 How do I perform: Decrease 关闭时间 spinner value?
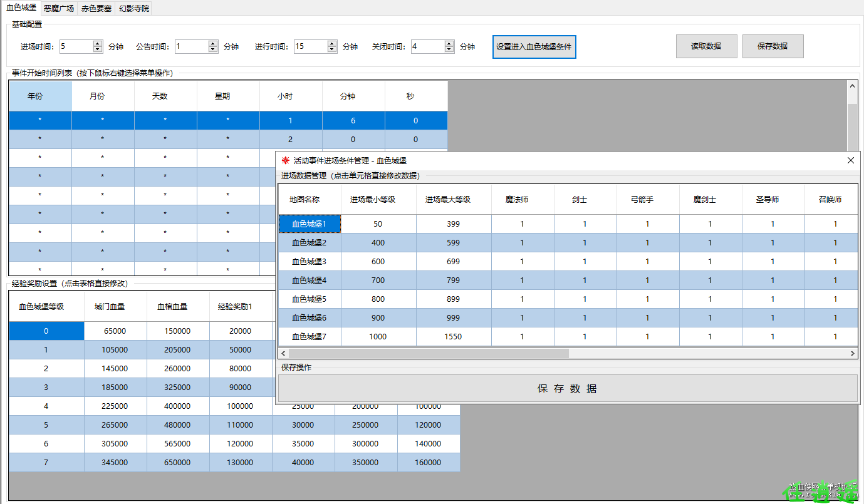coord(449,49)
